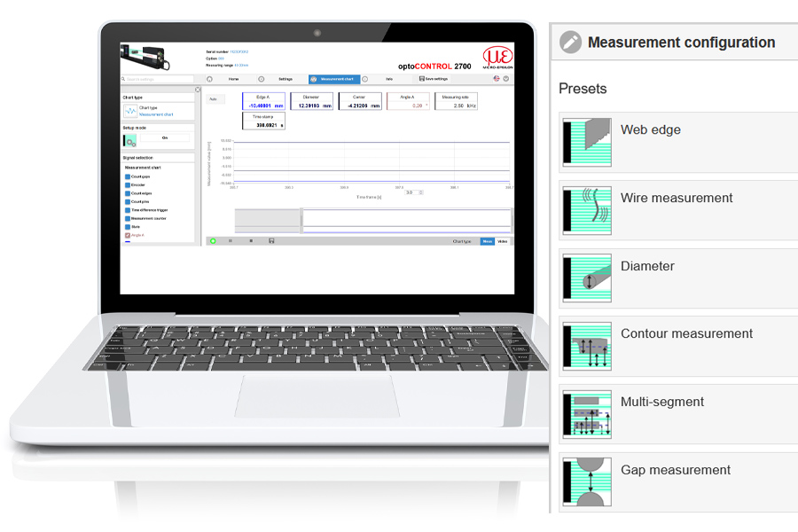
Task: Uncheck the Angle A signal checkbox
Action: pyautogui.click(x=128, y=235)
